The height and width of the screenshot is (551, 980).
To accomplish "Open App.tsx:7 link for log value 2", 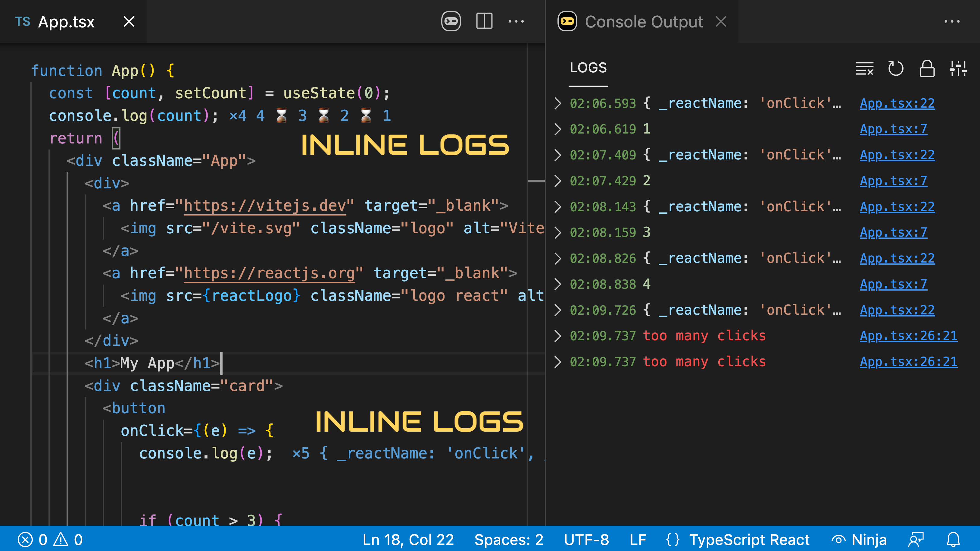I will click(x=893, y=181).
